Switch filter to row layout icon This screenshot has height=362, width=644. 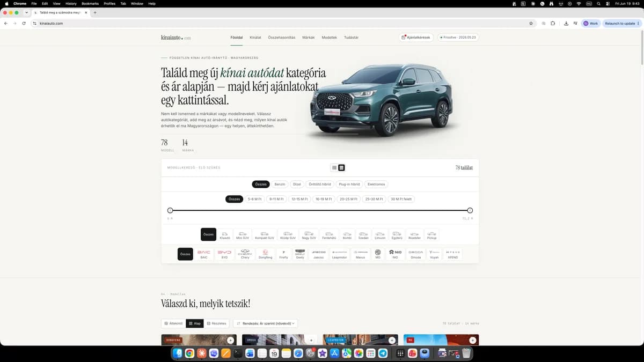click(x=341, y=168)
